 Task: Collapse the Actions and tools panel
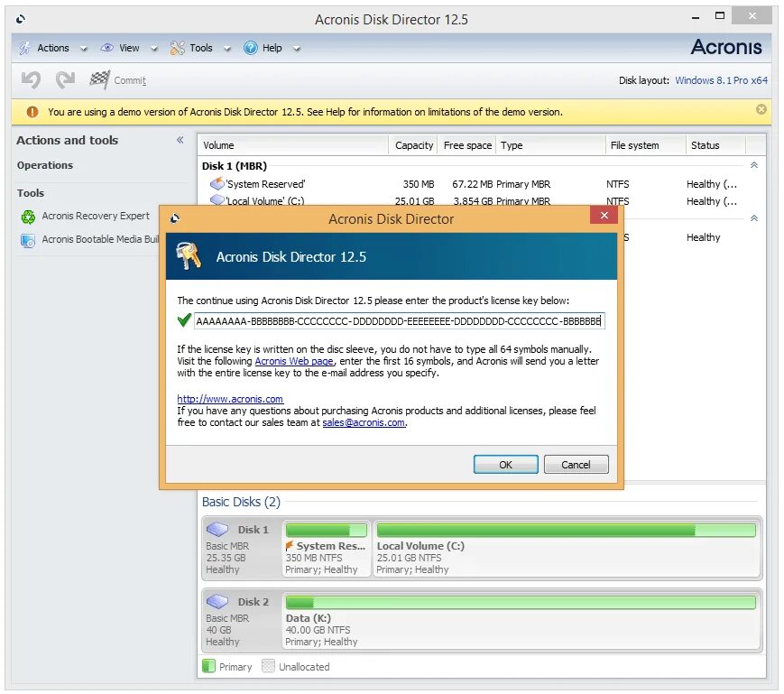(x=180, y=140)
